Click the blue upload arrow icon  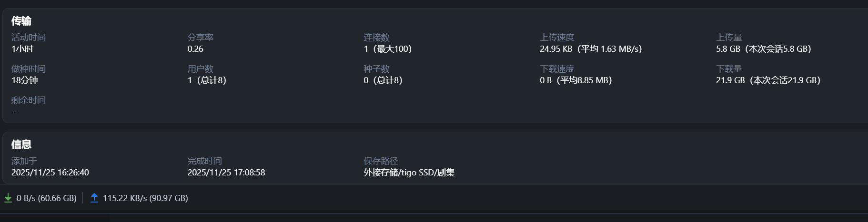tap(94, 198)
